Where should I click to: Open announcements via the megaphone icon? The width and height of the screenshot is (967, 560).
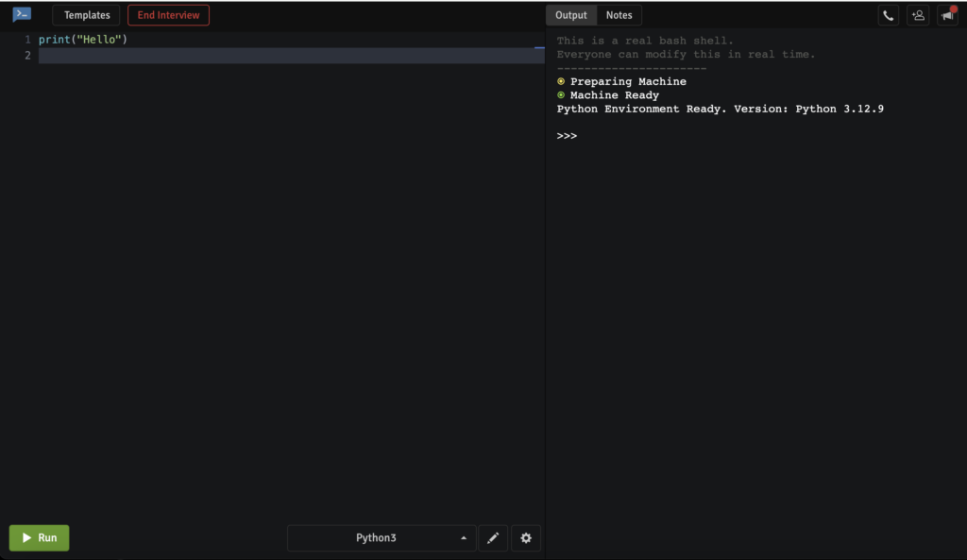pyautogui.click(x=946, y=16)
